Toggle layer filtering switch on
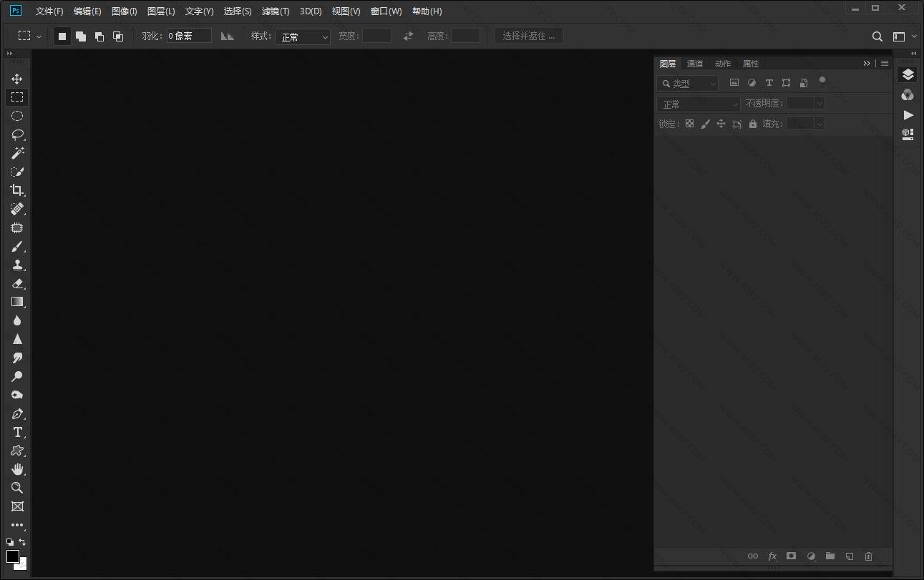 tap(822, 82)
